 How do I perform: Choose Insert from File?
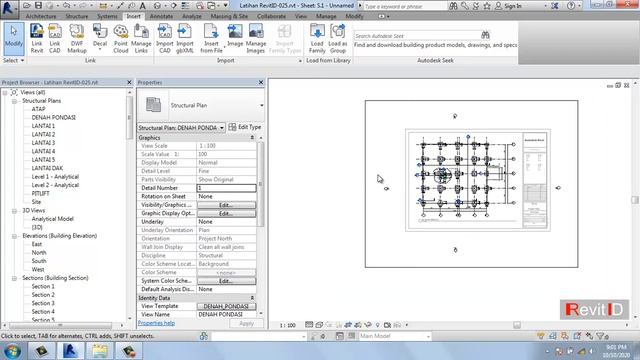click(211, 39)
